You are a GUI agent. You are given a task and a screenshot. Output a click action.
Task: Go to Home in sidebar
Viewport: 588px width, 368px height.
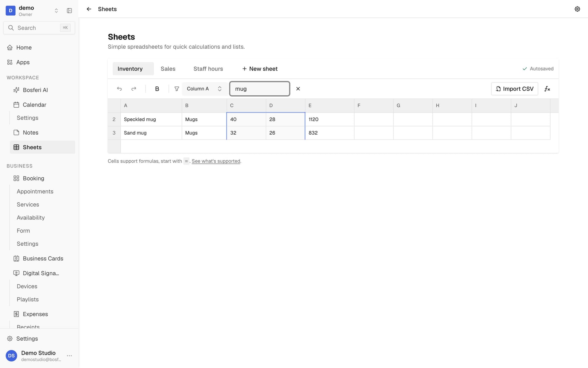[39, 48]
